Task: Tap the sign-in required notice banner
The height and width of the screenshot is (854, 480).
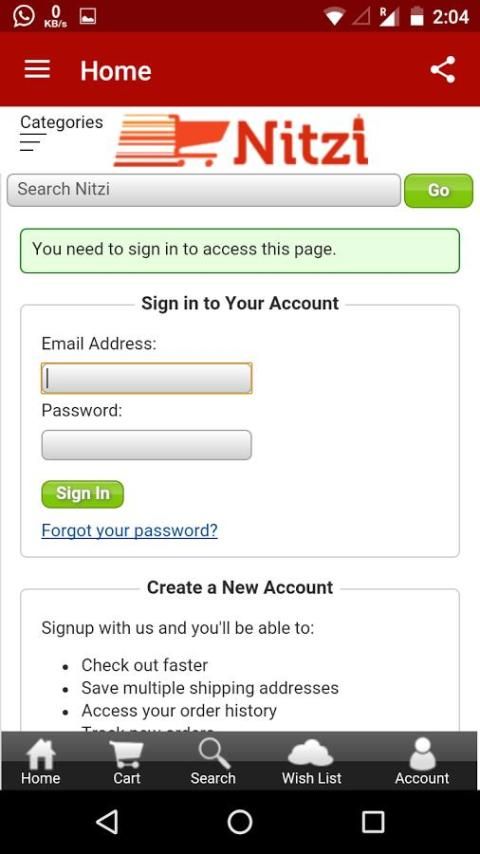Action: 240,251
